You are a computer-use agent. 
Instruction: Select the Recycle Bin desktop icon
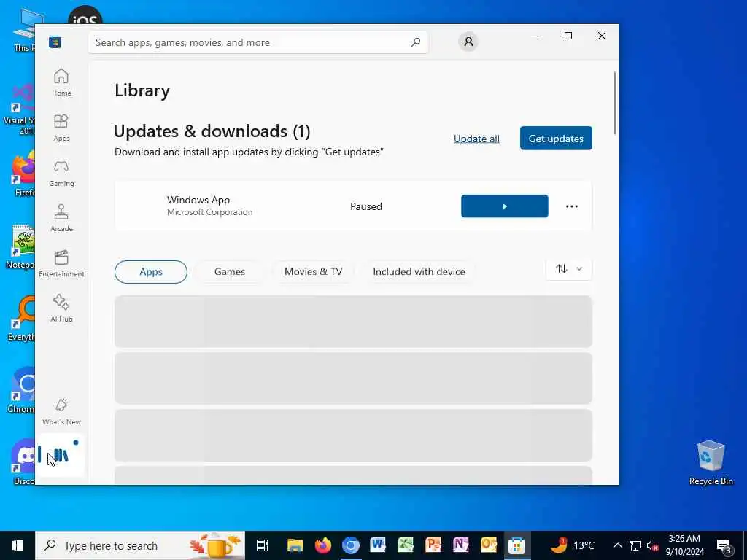tap(711, 463)
